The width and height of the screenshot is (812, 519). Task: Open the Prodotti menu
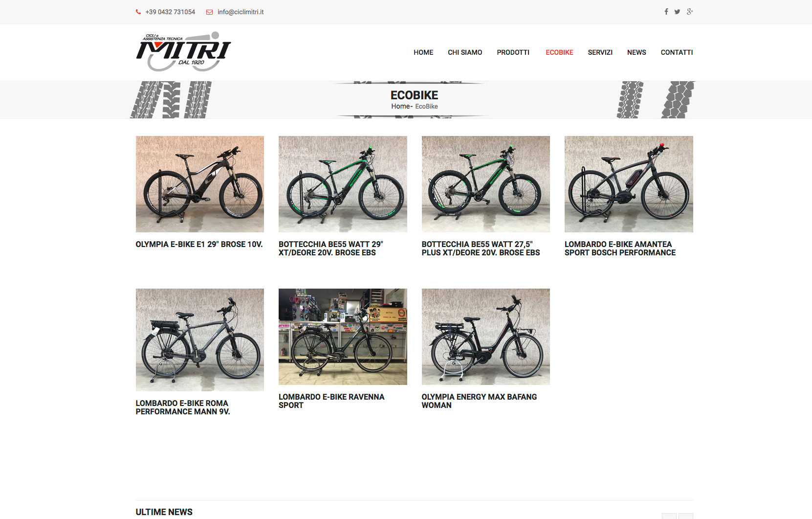click(513, 52)
